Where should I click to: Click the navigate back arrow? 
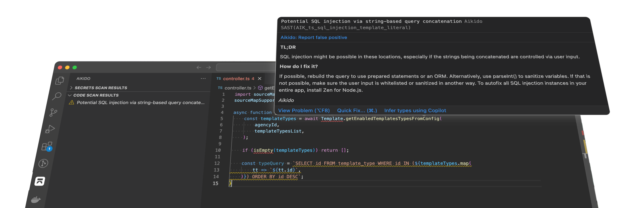point(199,67)
